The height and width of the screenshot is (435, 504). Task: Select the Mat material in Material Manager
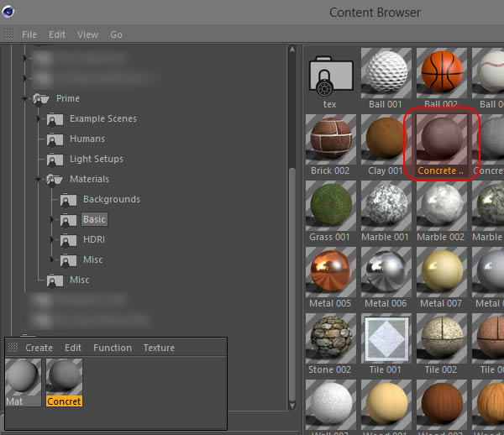pos(23,383)
